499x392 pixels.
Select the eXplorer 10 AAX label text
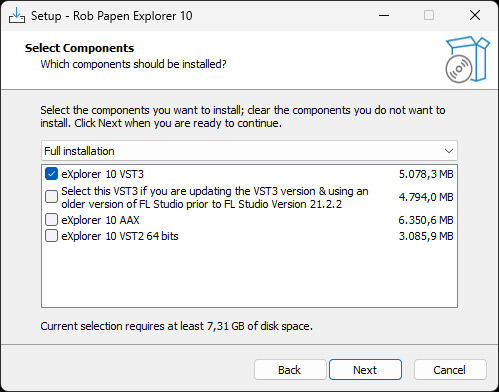pyautogui.click(x=100, y=220)
